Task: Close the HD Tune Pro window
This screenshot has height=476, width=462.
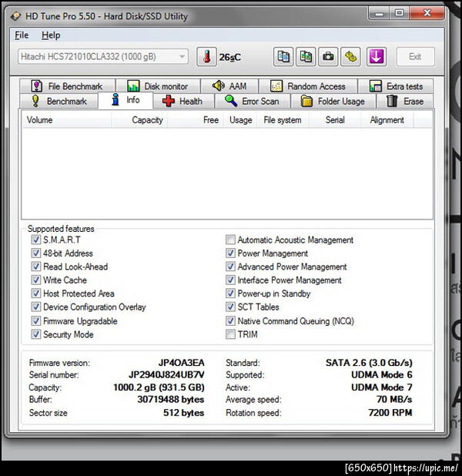Action: [427, 13]
